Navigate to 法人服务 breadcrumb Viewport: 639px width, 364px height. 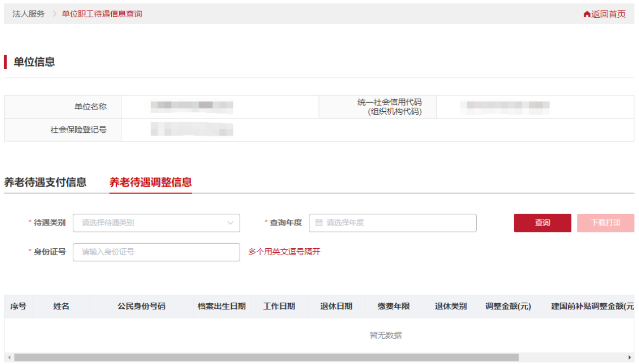coord(28,14)
